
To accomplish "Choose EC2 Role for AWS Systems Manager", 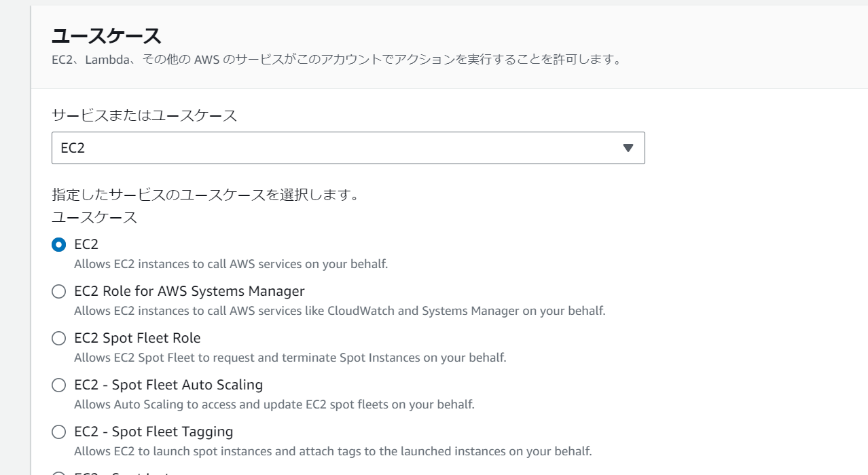I will [x=58, y=291].
